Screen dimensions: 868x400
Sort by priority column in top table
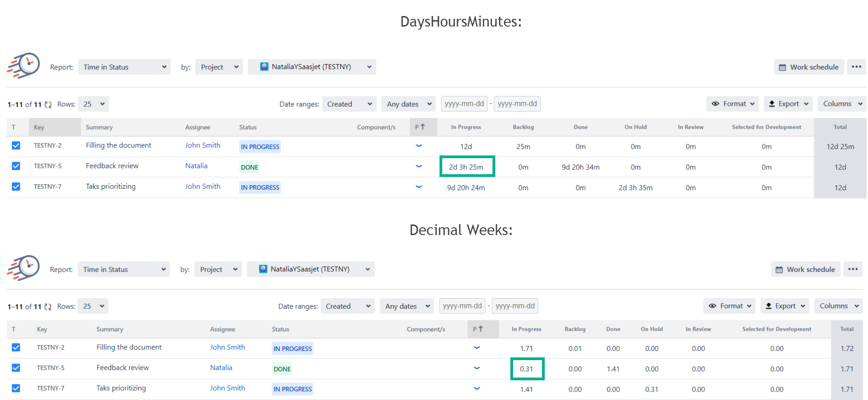[420, 127]
